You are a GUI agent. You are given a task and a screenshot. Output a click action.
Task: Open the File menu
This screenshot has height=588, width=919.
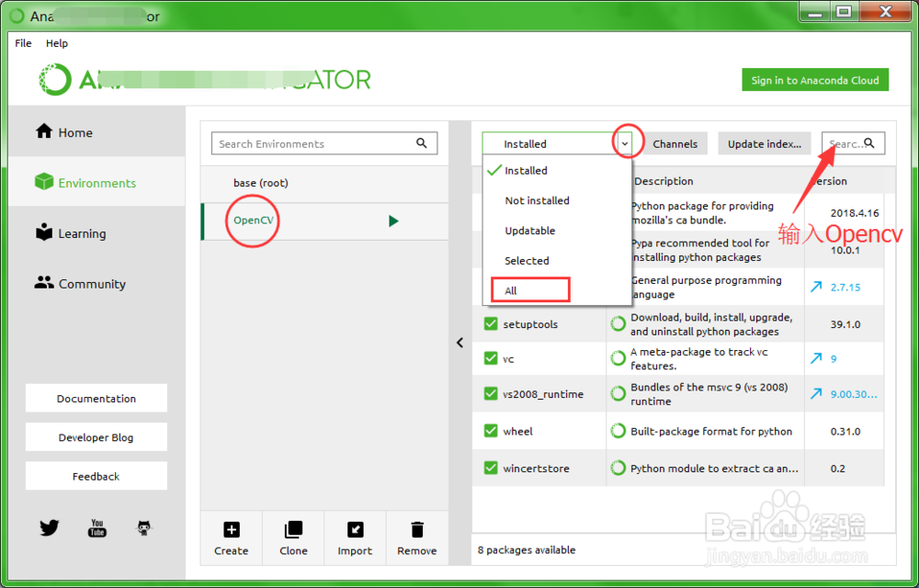[24, 43]
